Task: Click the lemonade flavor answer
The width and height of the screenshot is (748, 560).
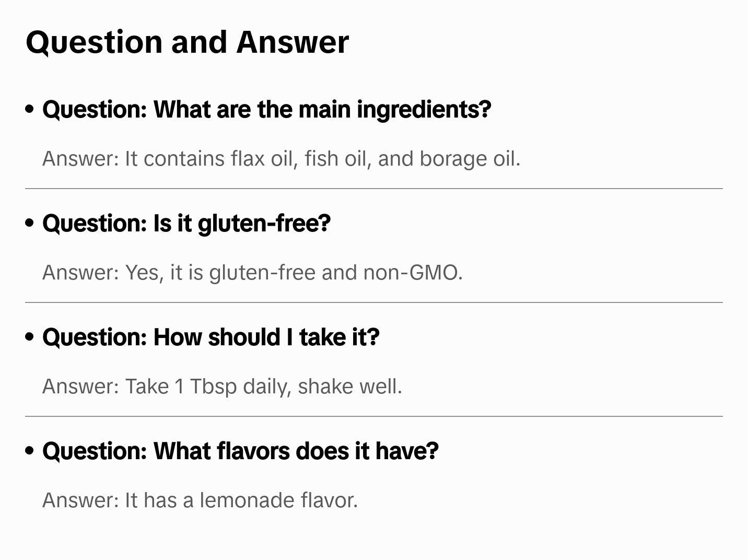Action: (x=200, y=500)
